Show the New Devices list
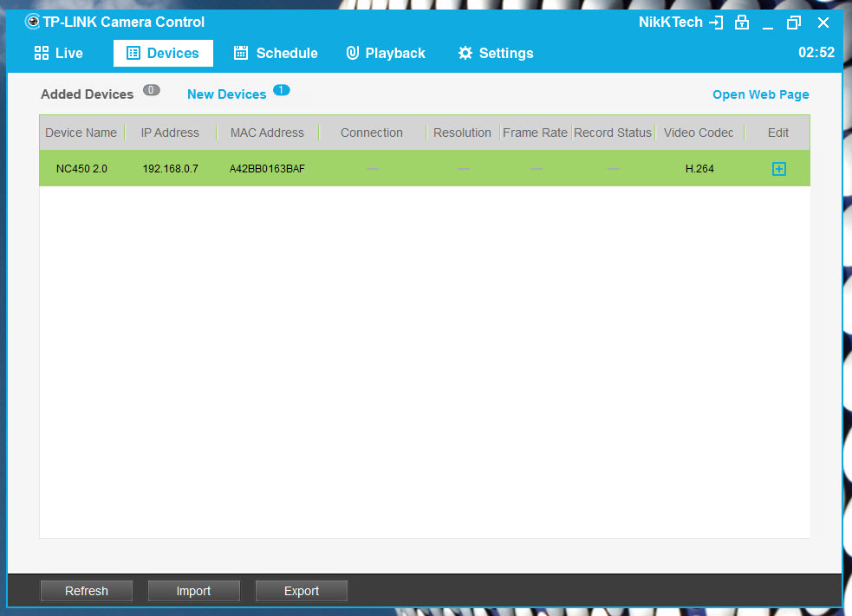The width and height of the screenshot is (852, 616). pyautogui.click(x=226, y=94)
